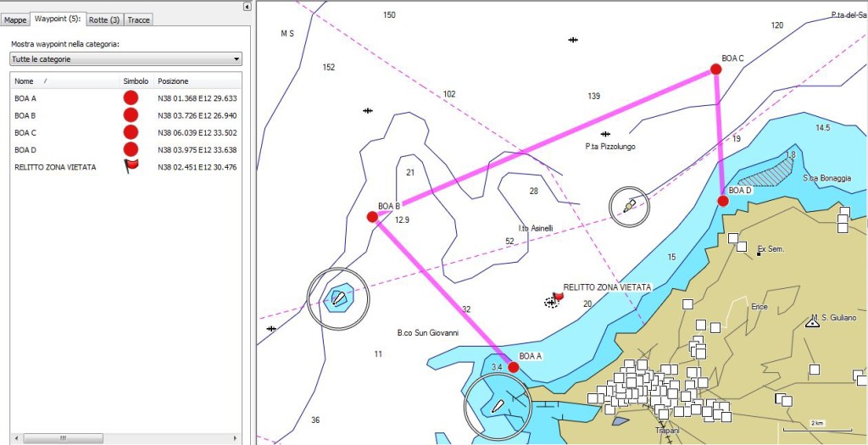The image size is (868, 445).
Task: Switch to the Tracce tab
Action: click(x=139, y=19)
